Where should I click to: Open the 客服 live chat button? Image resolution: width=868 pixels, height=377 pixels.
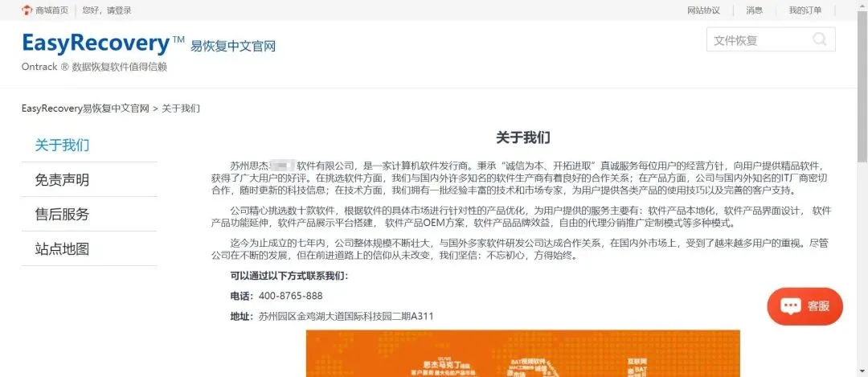805,306
